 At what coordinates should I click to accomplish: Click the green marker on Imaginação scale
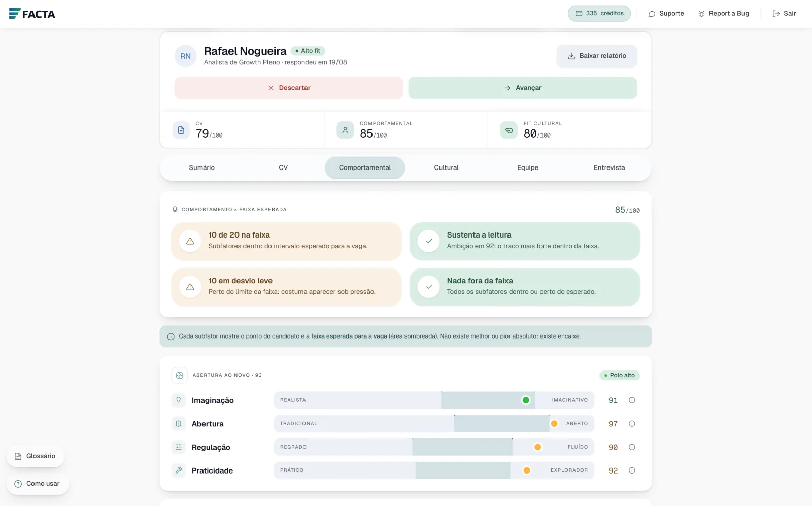coord(526,400)
